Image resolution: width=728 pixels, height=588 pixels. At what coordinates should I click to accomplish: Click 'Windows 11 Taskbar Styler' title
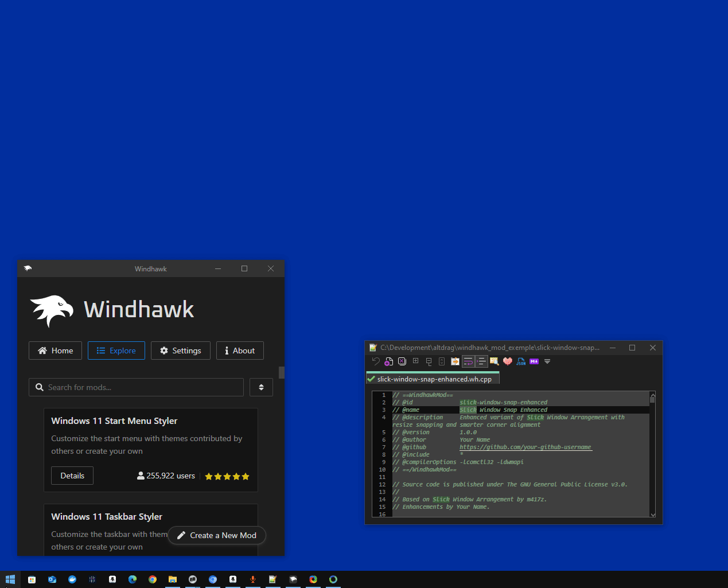[107, 516]
